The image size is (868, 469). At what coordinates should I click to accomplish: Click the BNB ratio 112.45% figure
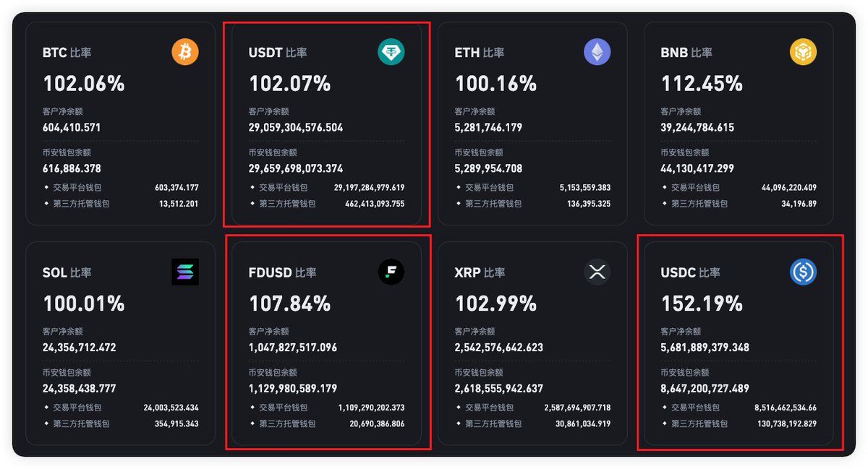pos(702,84)
